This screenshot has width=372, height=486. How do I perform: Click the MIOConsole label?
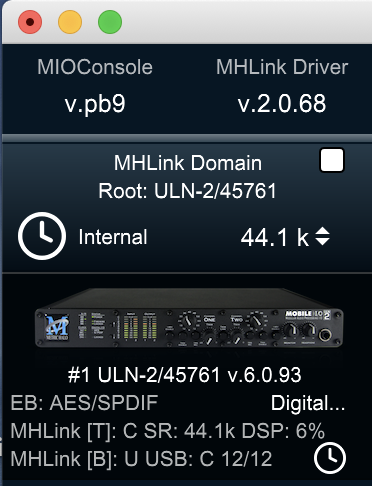(95, 67)
